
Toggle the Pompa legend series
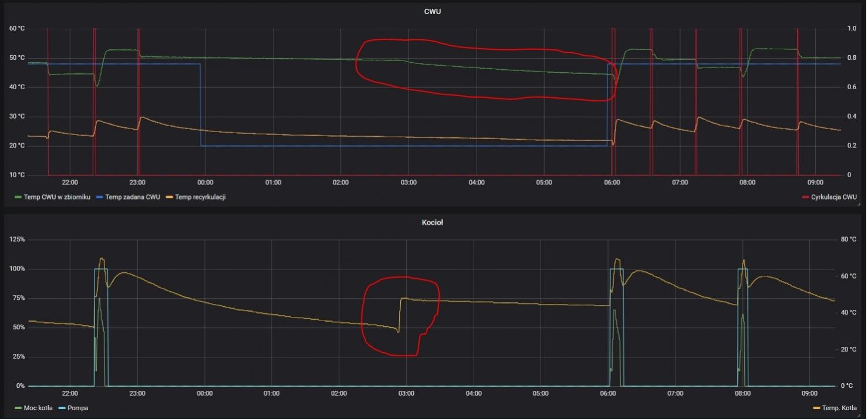[77, 408]
